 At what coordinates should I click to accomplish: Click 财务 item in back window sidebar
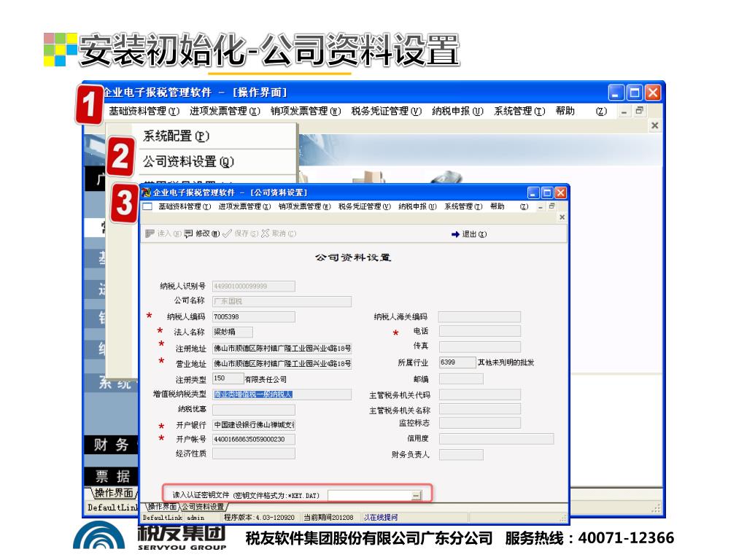coord(112,445)
